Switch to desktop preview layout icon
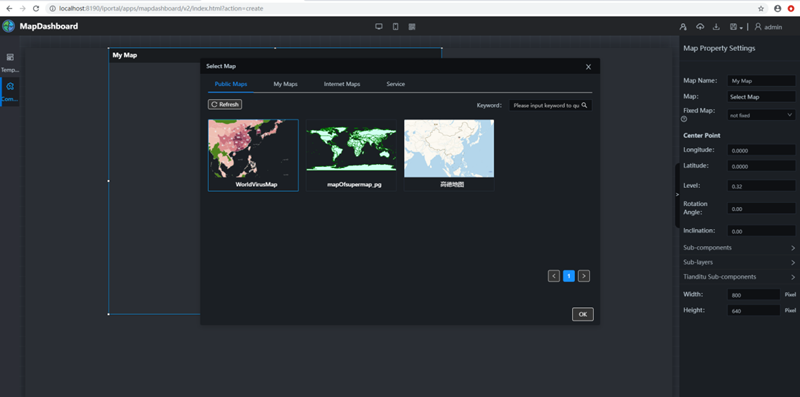 pyautogui.click(x=379, y=27)
